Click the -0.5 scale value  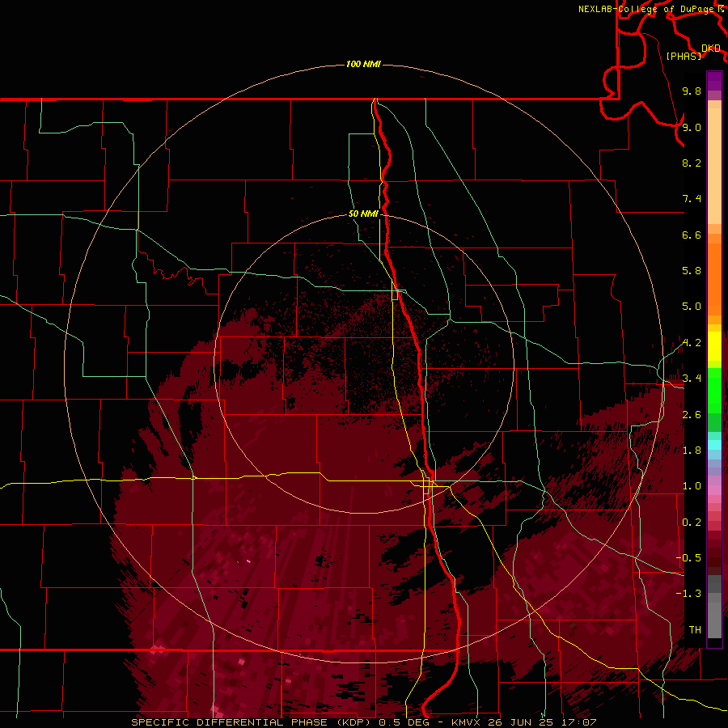click(x=688, y=558)
